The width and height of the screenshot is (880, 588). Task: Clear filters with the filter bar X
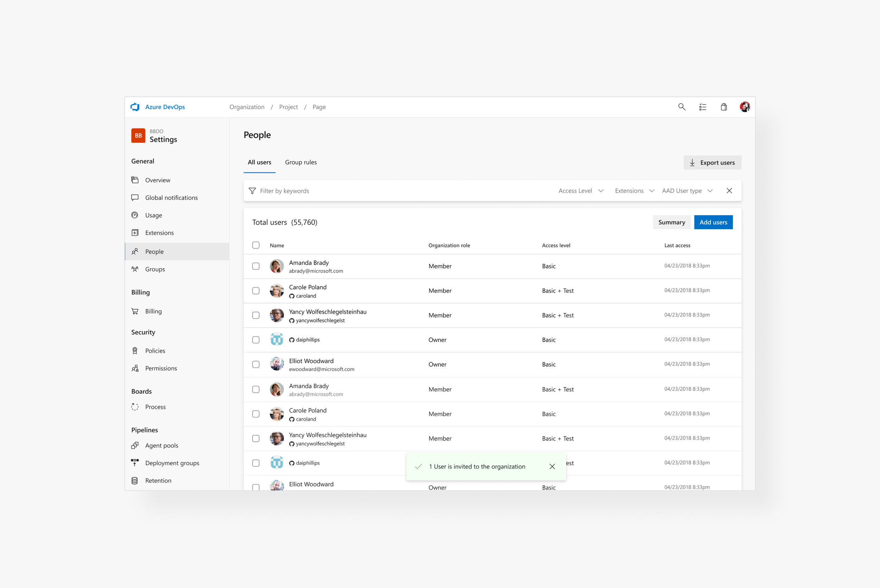729,191
